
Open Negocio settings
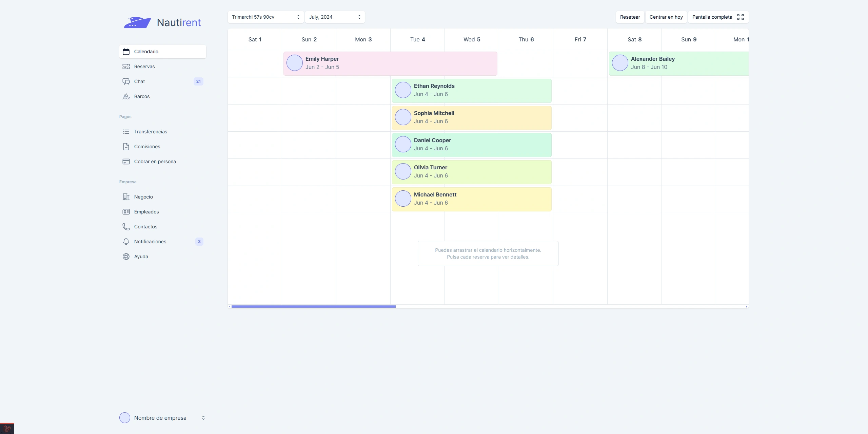[x=163, y=197]
